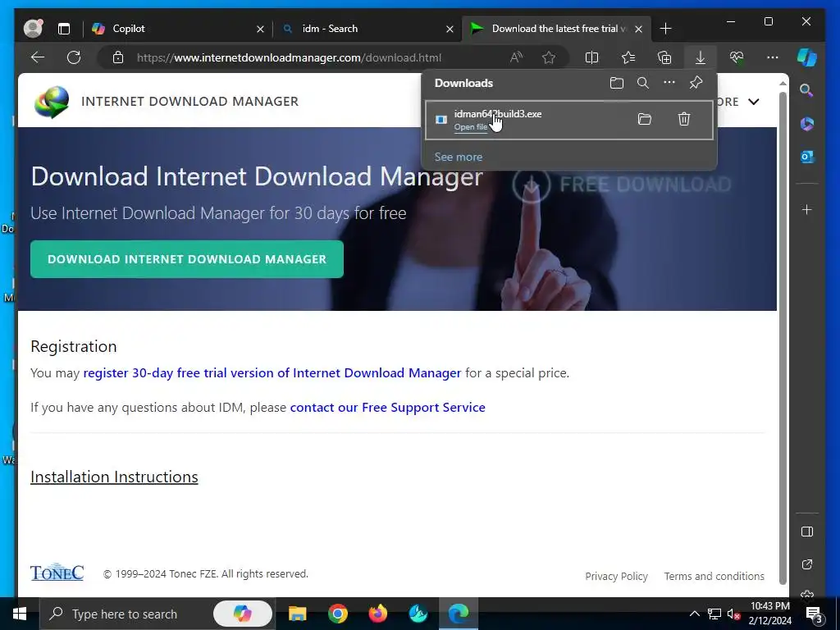Open sidebar Microsoft 365 icon
Viewport: 840px width, 630px height.
pos(807,124)
